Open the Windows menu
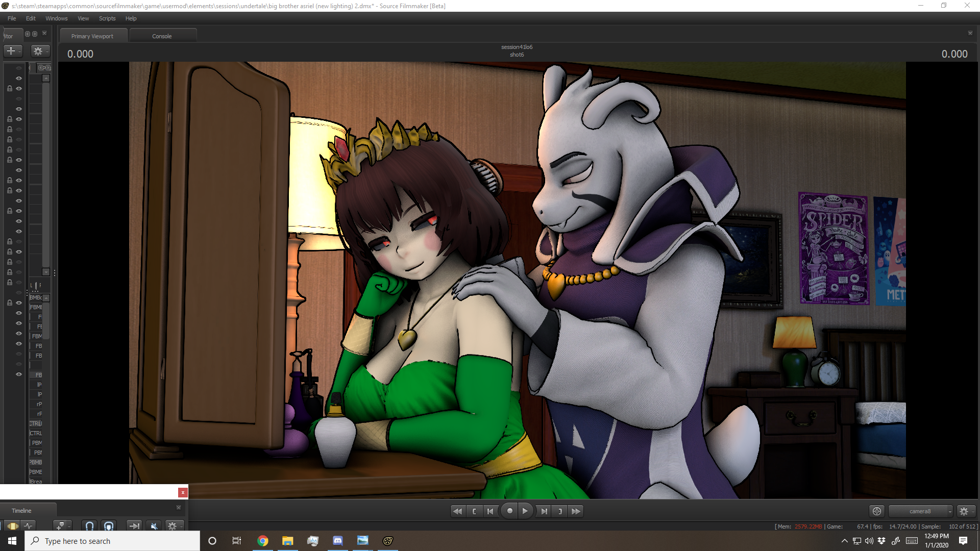 coord(57,18)
